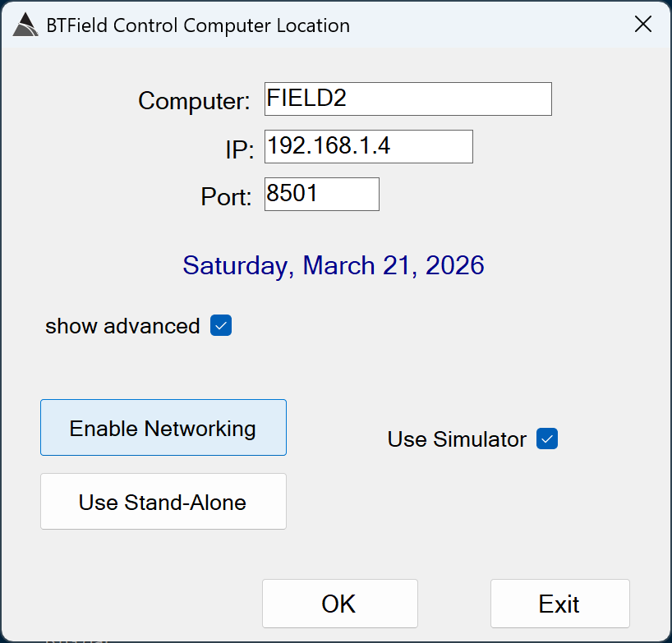Focus the IP address input field
Image resolution: width=672 pixels, height=643 pixels.
368,146
